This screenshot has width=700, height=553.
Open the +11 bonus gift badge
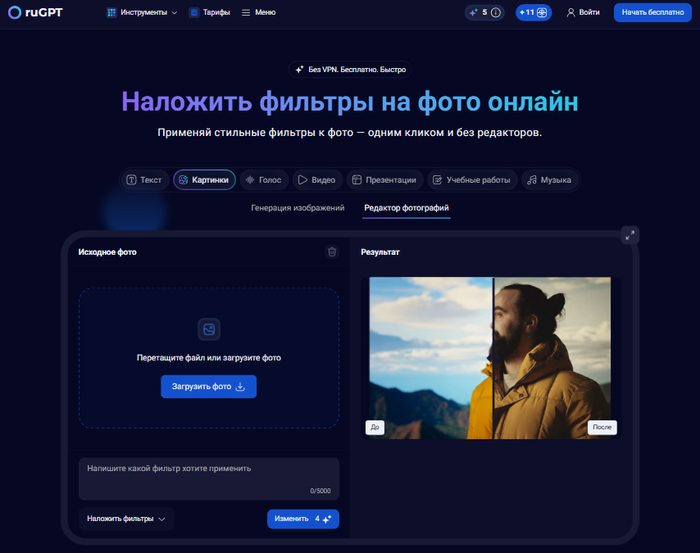tap(533, 13)
